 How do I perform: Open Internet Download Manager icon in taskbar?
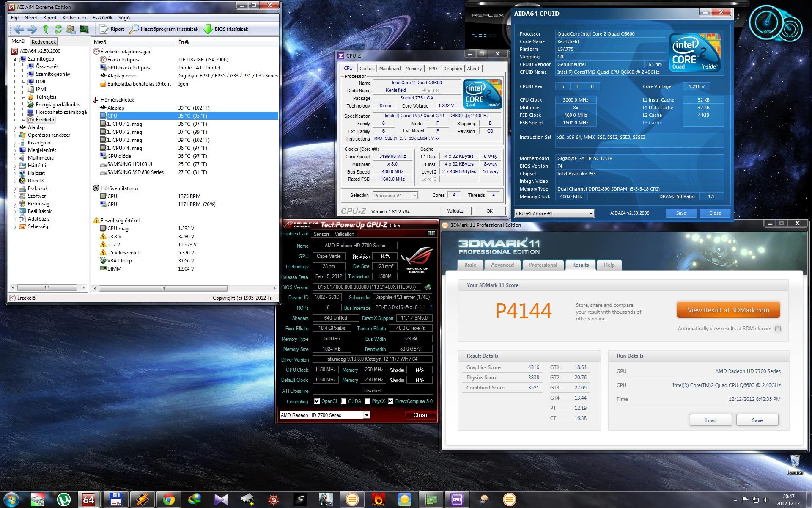195,500
